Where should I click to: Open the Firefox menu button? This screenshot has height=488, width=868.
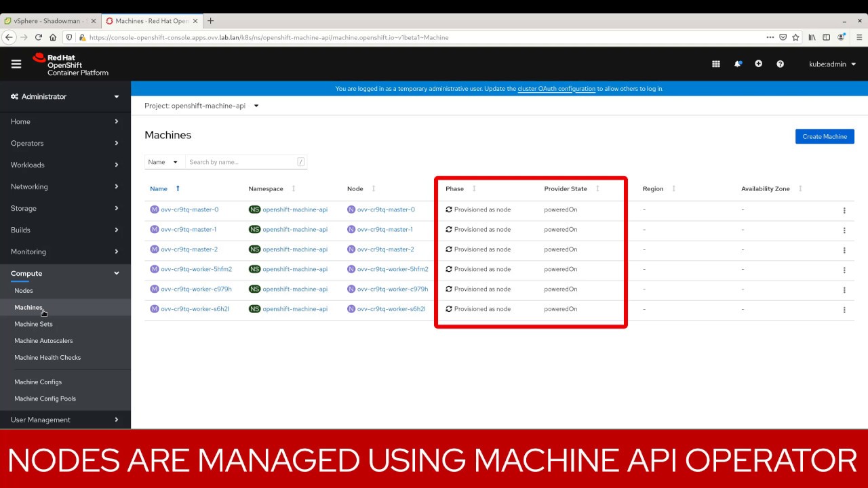(x=859, y=37)
